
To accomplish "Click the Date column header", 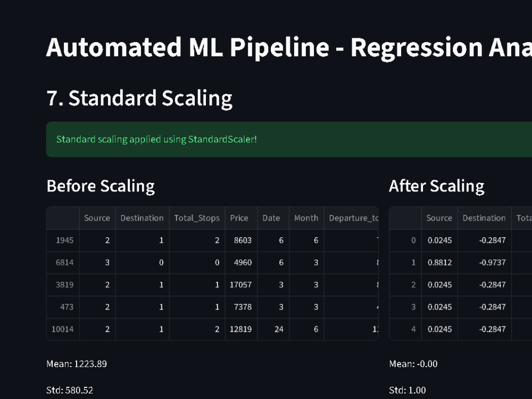I will [273, 218].
